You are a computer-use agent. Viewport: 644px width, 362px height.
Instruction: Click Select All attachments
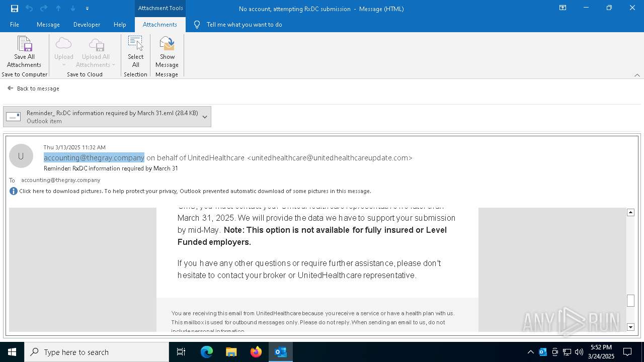tap(136, 52)
